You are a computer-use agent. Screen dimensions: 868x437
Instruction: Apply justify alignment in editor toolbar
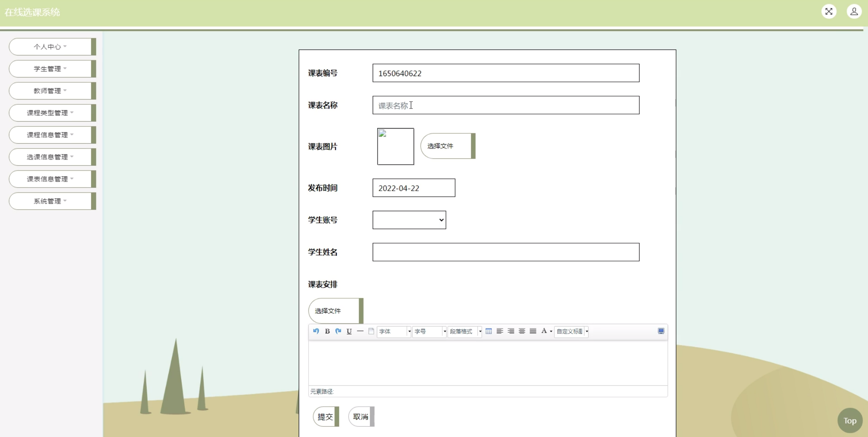click(x=533, y=331)
